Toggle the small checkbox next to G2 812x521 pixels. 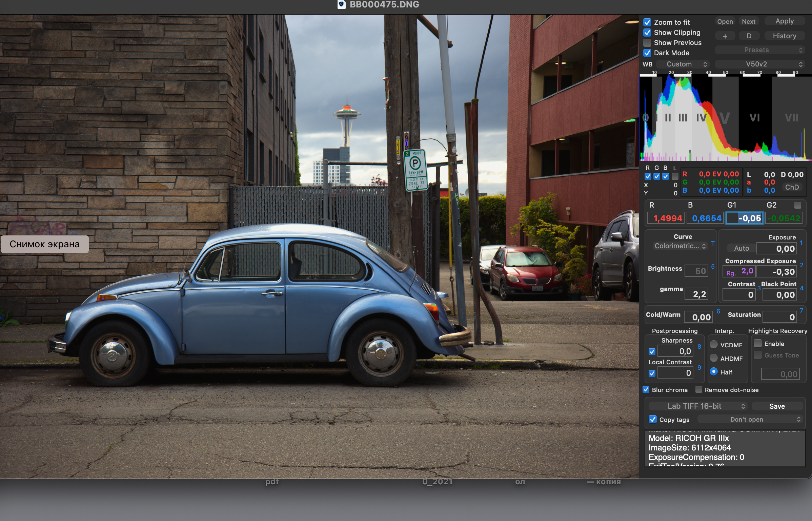[798, 205]
